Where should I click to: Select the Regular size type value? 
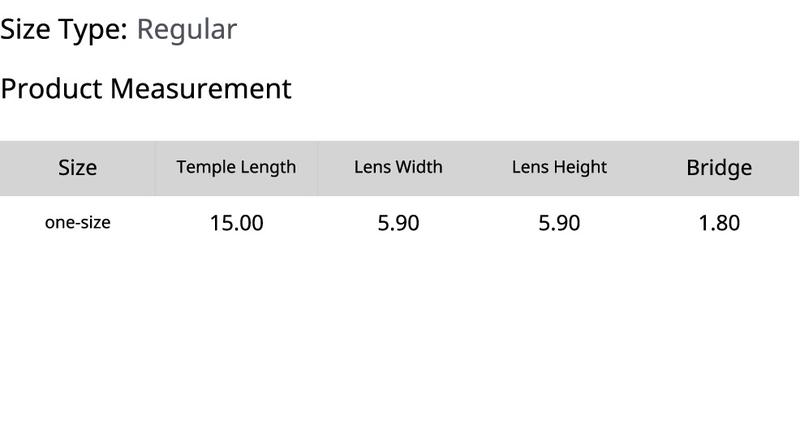click(x=187, y=30)
